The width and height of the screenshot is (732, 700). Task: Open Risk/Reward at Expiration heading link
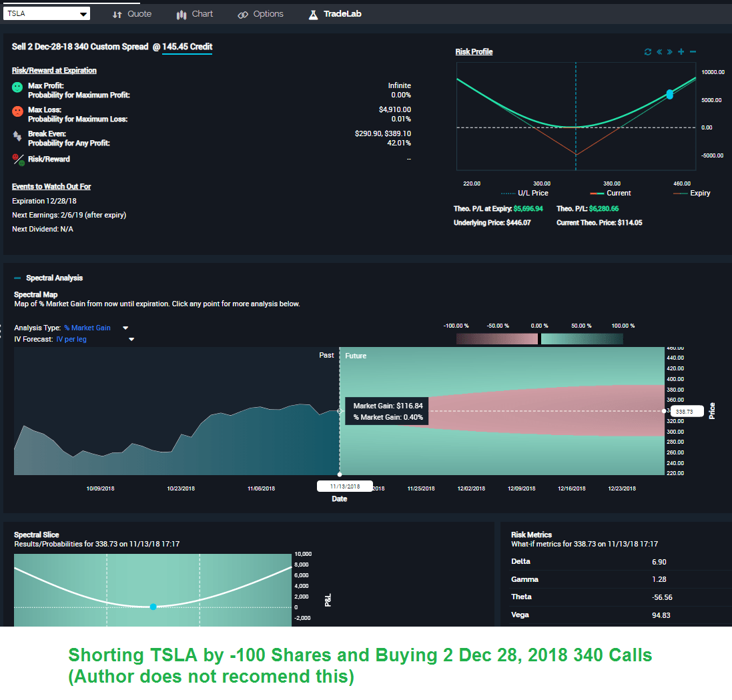tap(54, 71)
